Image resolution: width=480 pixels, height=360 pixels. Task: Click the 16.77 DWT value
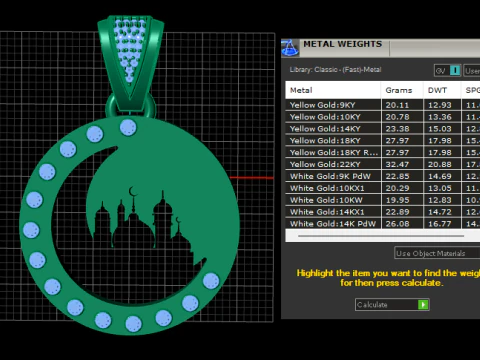(x=440, y=224)
